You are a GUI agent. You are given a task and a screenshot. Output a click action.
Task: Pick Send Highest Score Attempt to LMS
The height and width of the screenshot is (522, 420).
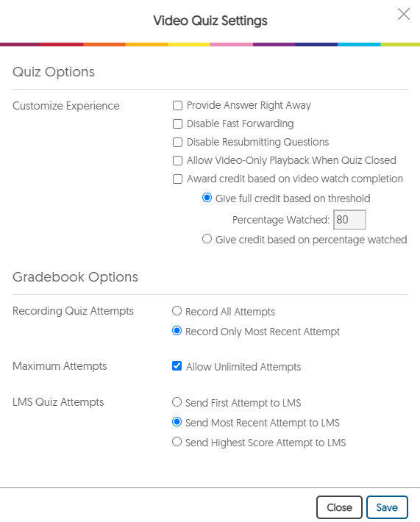pyautogui.click(x=177, y=442)
